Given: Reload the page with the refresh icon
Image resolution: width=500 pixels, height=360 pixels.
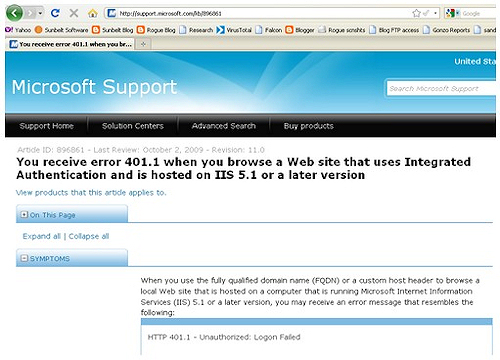Looking at the screenshot, I should 55,13.
